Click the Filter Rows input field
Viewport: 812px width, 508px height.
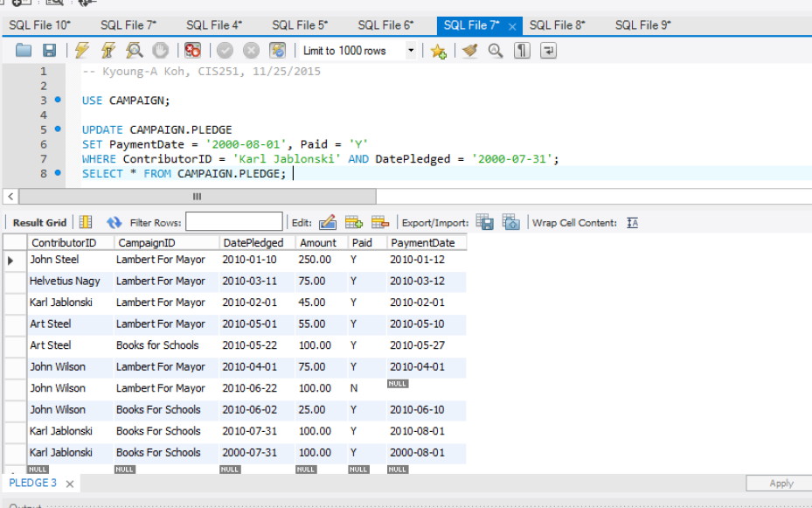tap(234, 222)
